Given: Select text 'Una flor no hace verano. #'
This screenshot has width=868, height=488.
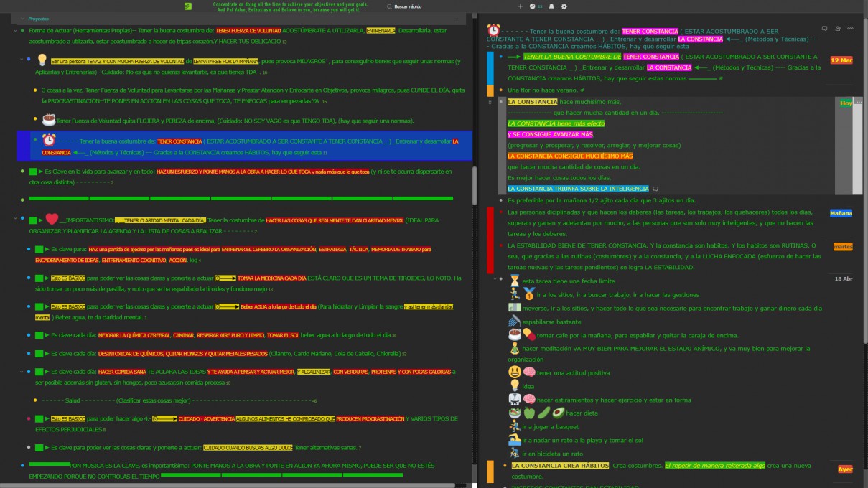Looking at the screenshot, I should pyautogui.click(x=546, y=90).
